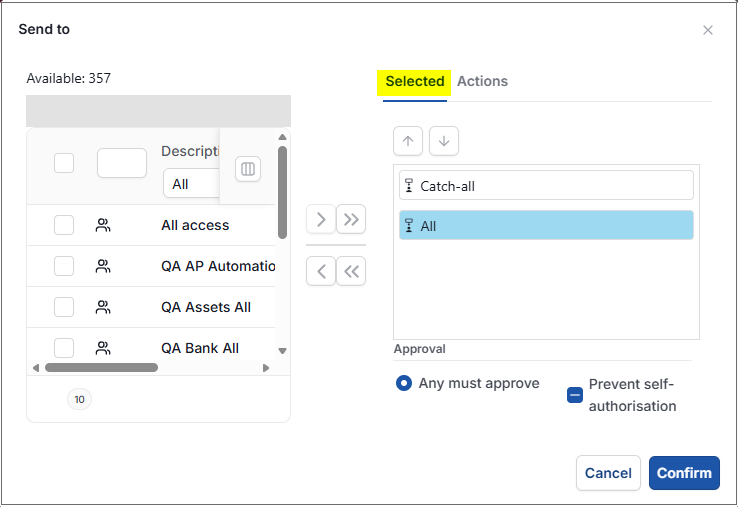Screen dimensions: 738x507
Task: Cancel the Send to dialog
Action: tap(608, 473)
